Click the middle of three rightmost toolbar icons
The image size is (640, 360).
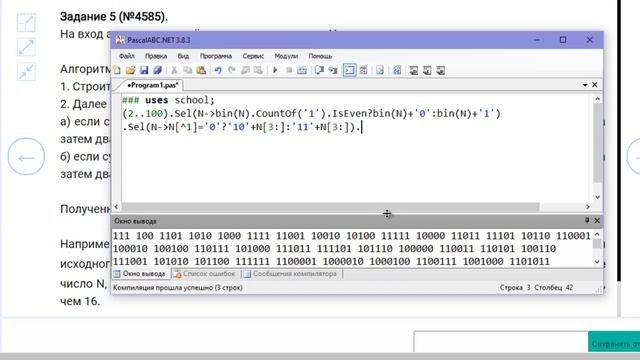coord(427,70)
